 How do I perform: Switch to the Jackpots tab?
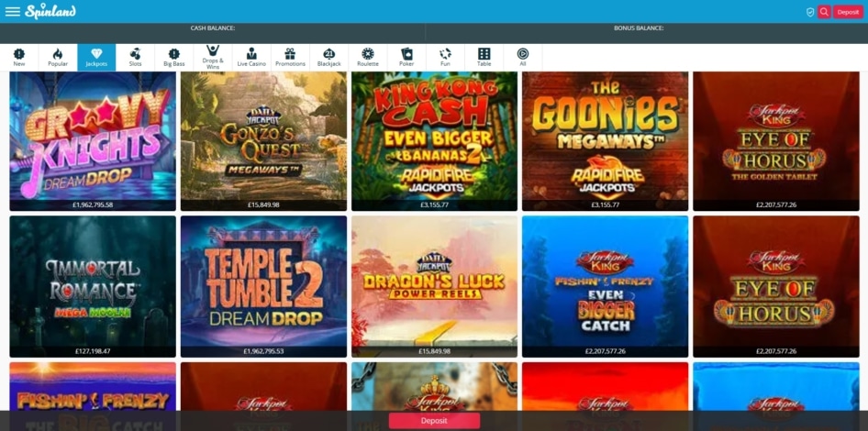click(x=96, y=57)
